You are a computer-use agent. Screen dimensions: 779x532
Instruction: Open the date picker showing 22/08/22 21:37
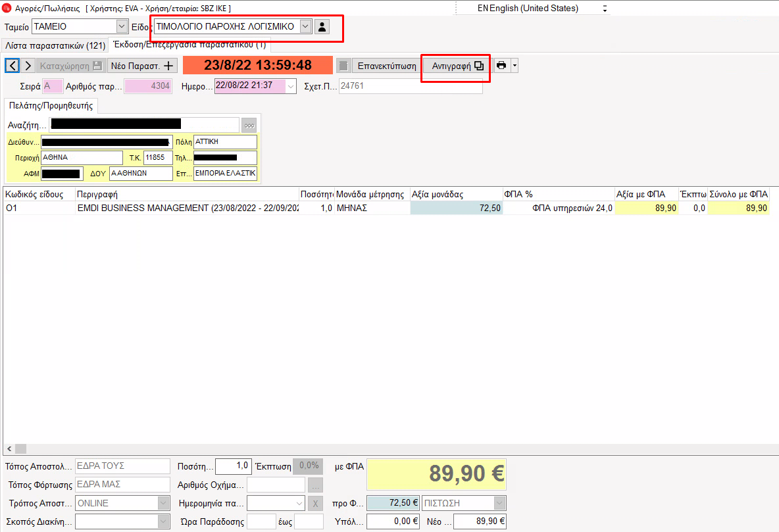(x=291, y=86)
